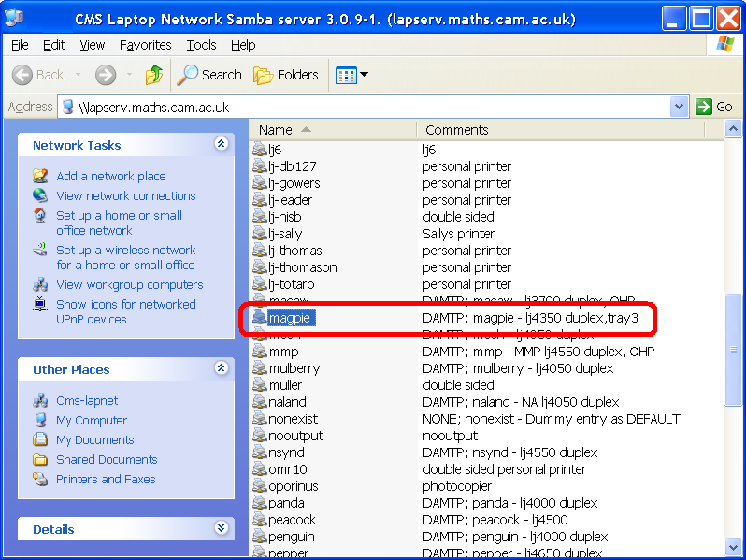Click the vertical scrollbar down arrow

733,547
